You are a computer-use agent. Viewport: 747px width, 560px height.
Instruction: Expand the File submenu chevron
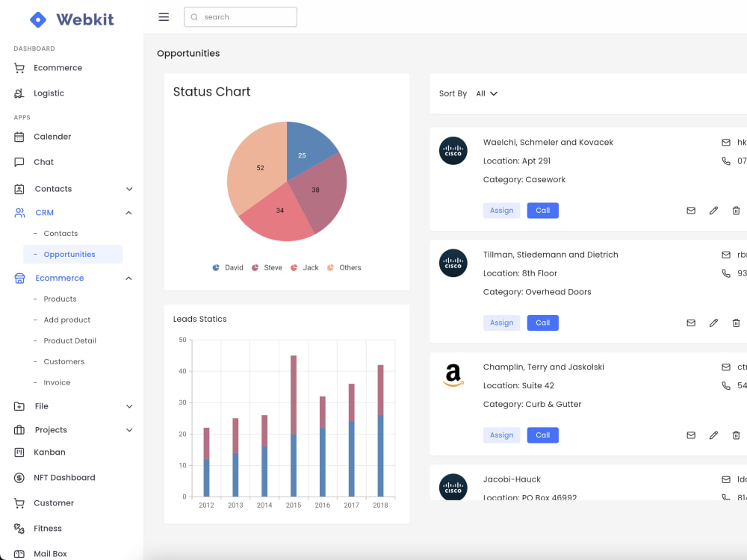(129, 406)
